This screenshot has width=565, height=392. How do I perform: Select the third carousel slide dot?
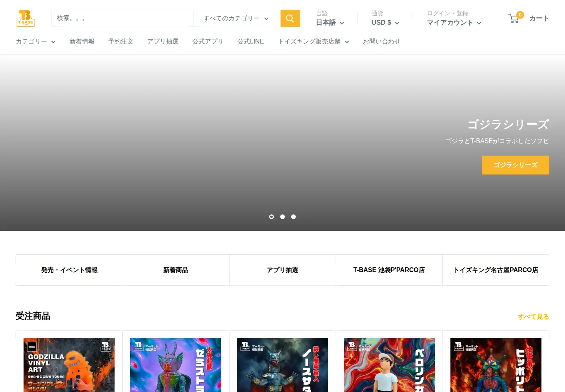tap(293, 217)
